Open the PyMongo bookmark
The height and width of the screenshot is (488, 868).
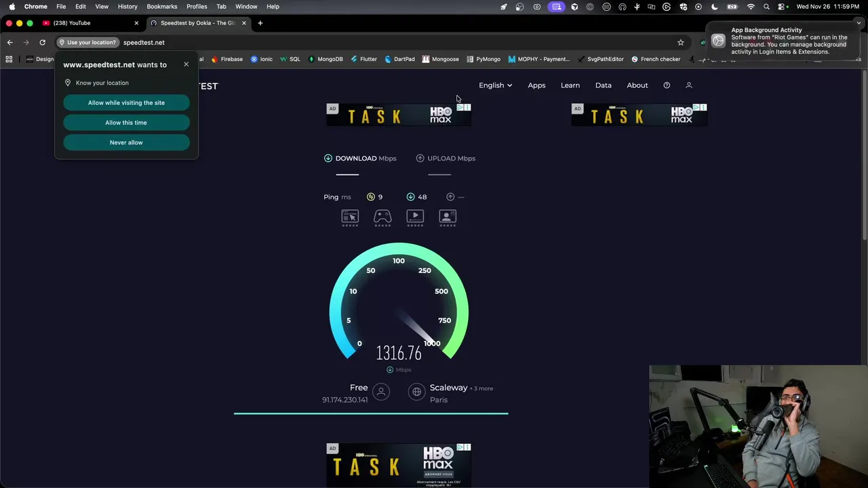(484, 59)
